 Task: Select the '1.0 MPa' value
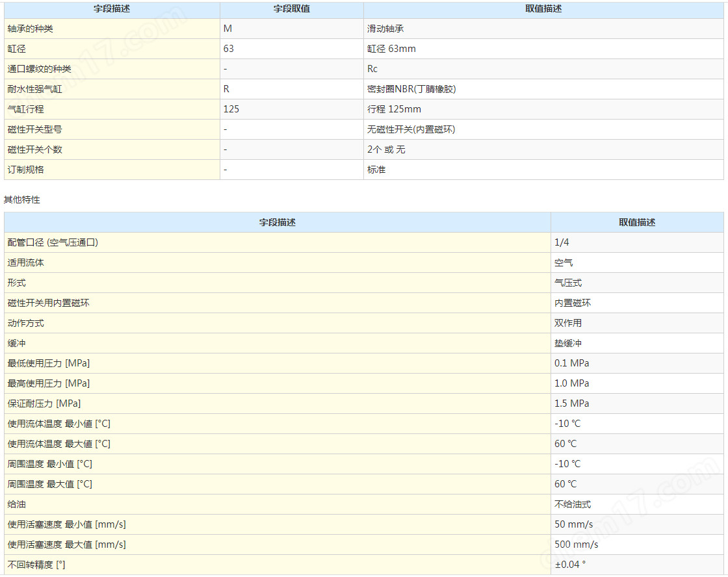pyautogui.click(x=637, y=383)
